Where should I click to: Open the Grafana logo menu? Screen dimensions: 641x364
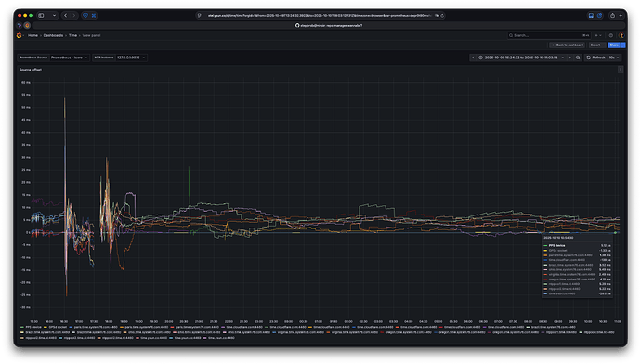[19, 35]
